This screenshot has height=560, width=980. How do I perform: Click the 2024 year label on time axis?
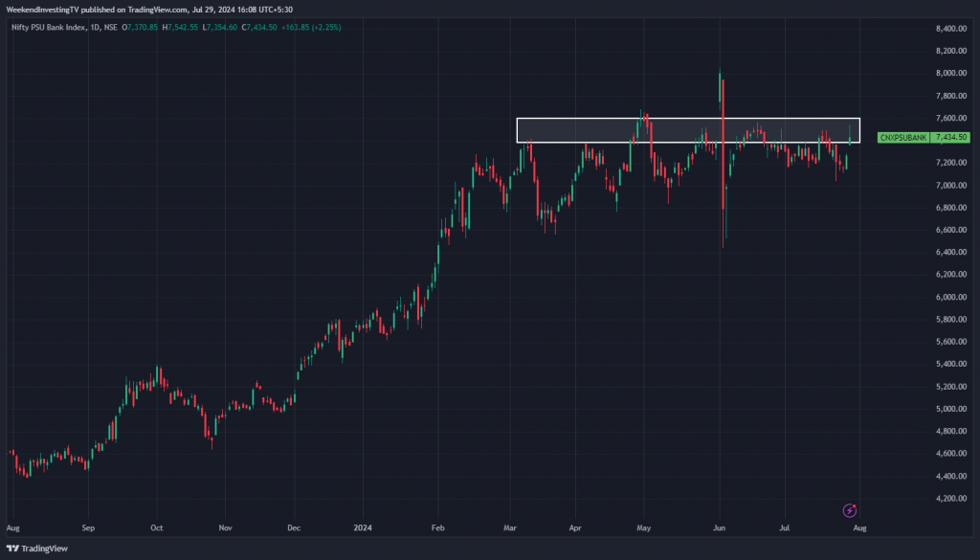pyautogui.click(x=363, y=527)
